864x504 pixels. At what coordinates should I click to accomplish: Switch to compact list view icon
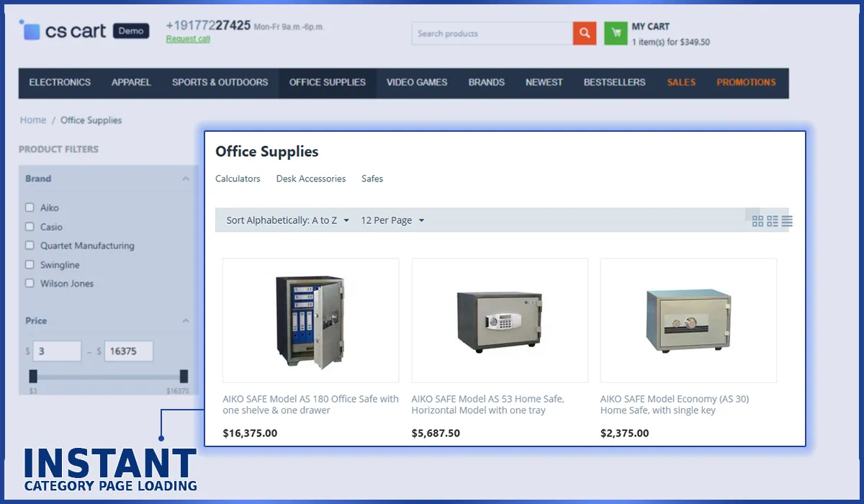click(x=773, y=221)
